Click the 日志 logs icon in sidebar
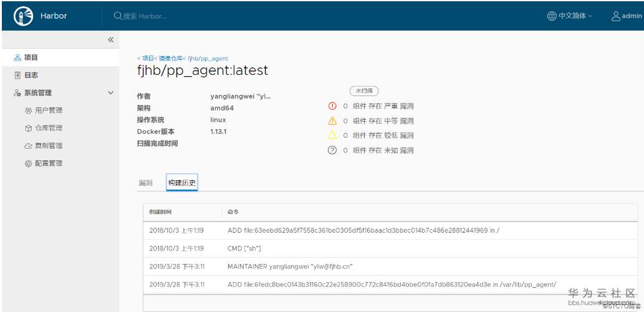This screenshot has height=312, width=644. pyautogui.click(x=17, y=75)
